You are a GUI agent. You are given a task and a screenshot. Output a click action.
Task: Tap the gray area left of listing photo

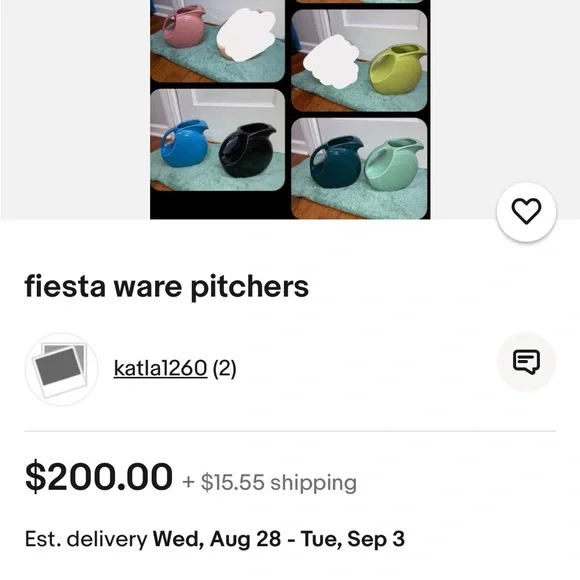point(75,109)
